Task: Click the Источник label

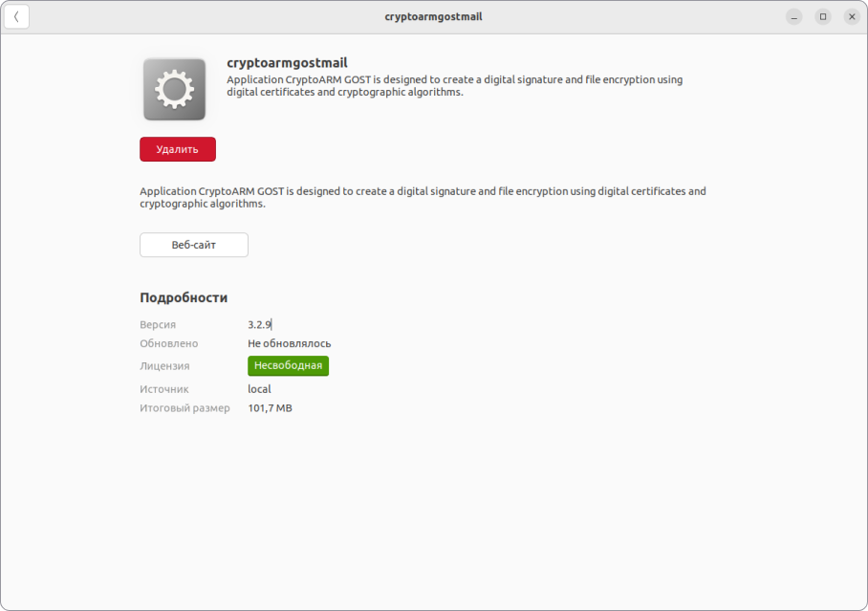Action: [163, 389]
